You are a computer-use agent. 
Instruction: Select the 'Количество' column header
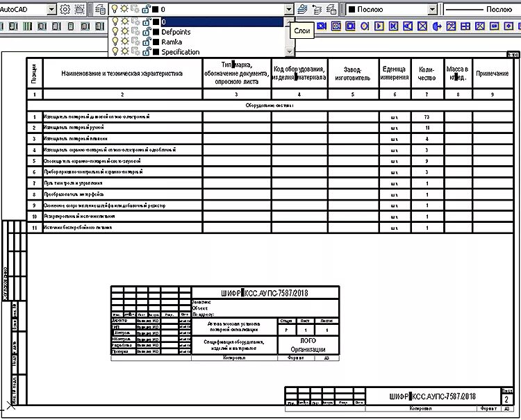[427, 74]
